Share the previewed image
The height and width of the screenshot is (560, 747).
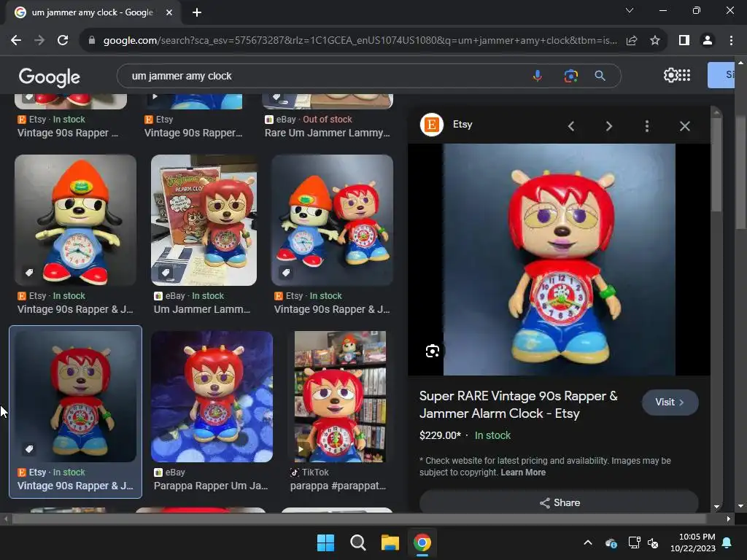559,502
